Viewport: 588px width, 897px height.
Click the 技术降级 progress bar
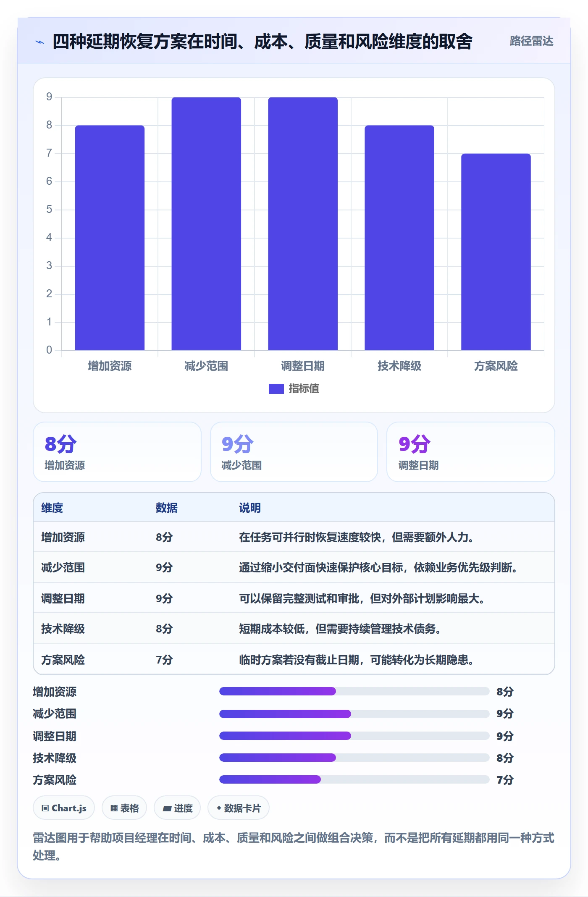[354, 758]
